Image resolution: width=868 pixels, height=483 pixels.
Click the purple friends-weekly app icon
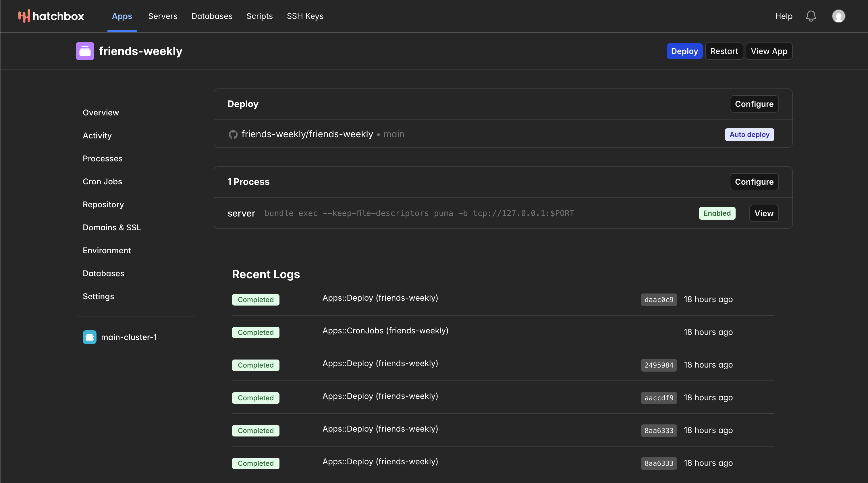[x=85, y=51]
